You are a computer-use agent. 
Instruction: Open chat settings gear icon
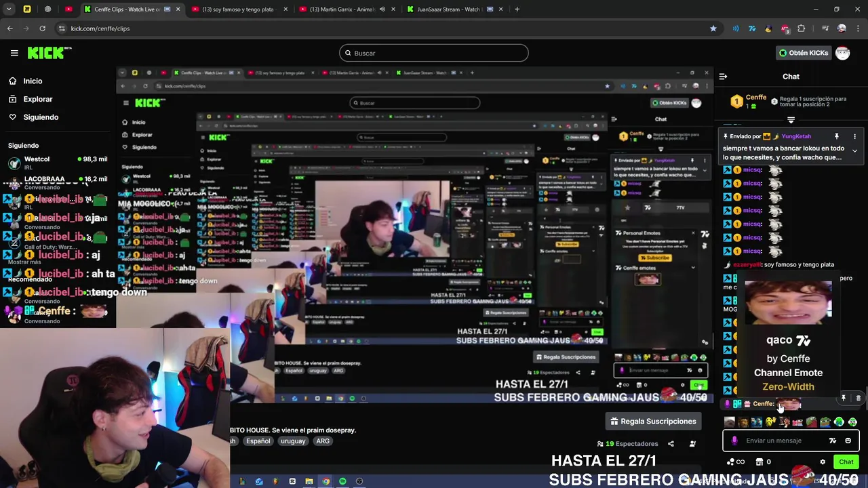[823, 462]
